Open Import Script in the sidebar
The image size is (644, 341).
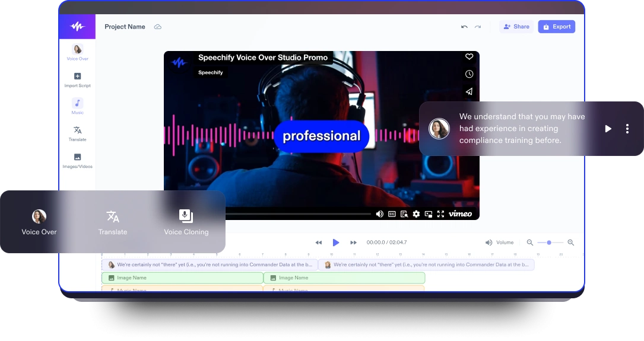77,80
